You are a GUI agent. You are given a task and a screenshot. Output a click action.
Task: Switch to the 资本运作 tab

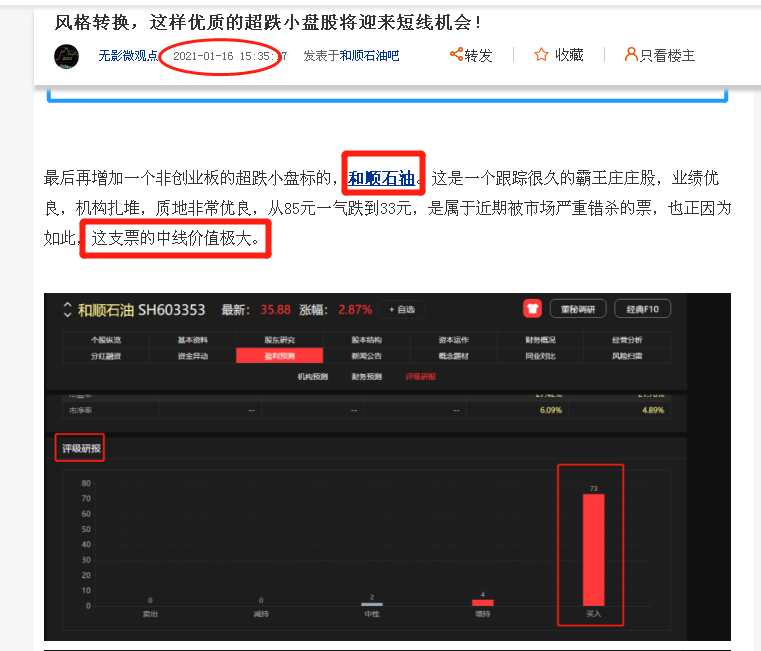coord(453,340)
